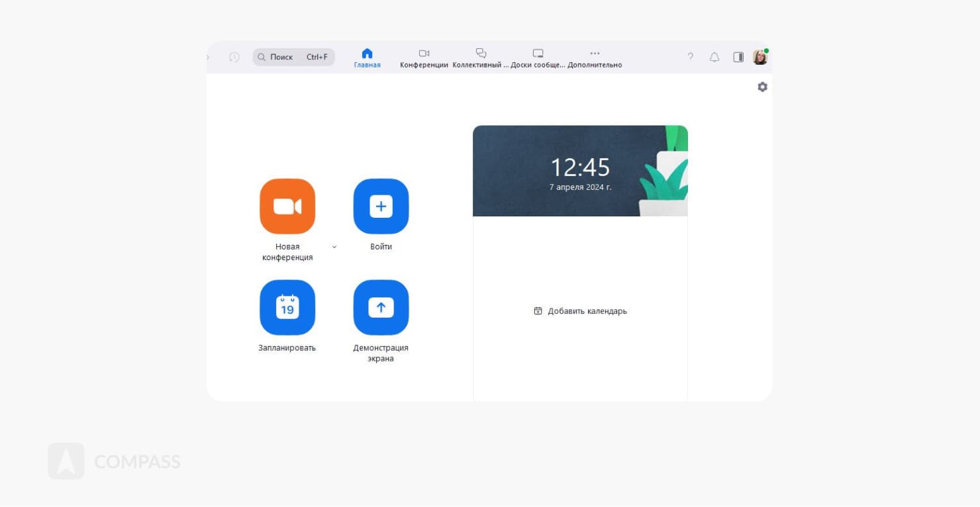Open help question mark icon

pyautogui.click(x=690, y=57)
